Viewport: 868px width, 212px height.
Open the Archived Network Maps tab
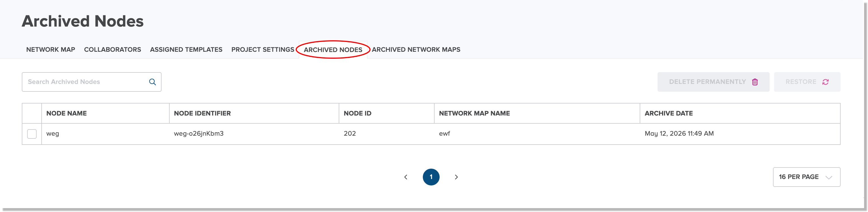coord(416,50)
